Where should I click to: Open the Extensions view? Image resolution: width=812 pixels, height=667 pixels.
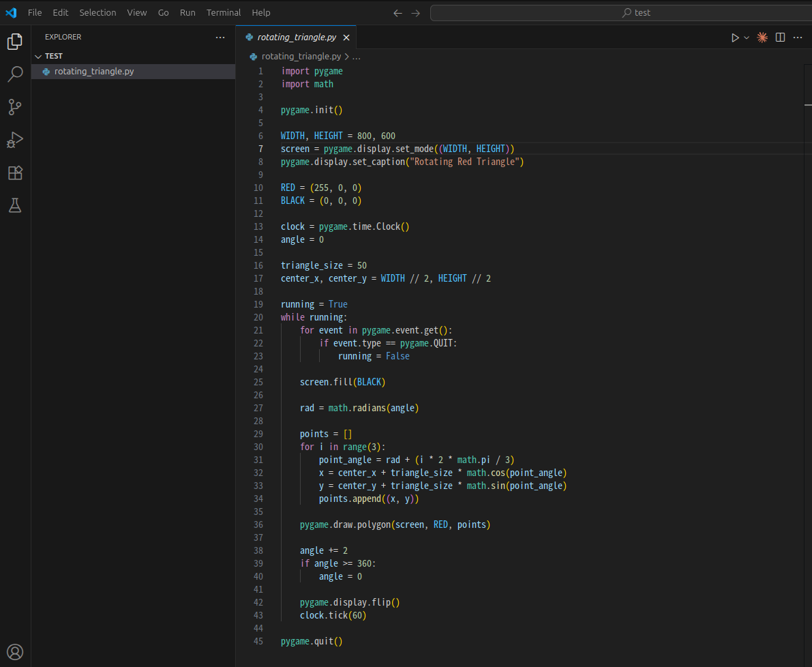point(15,173)
